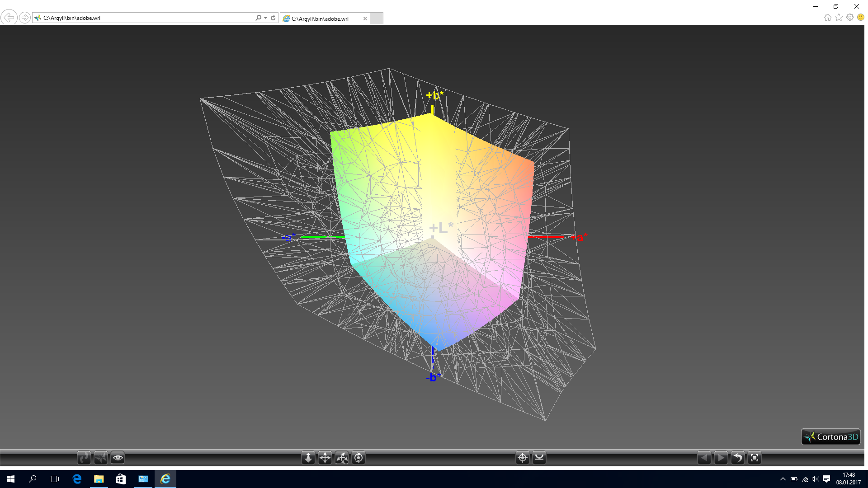Refresh the page with reload icon

tap(273, 18)
